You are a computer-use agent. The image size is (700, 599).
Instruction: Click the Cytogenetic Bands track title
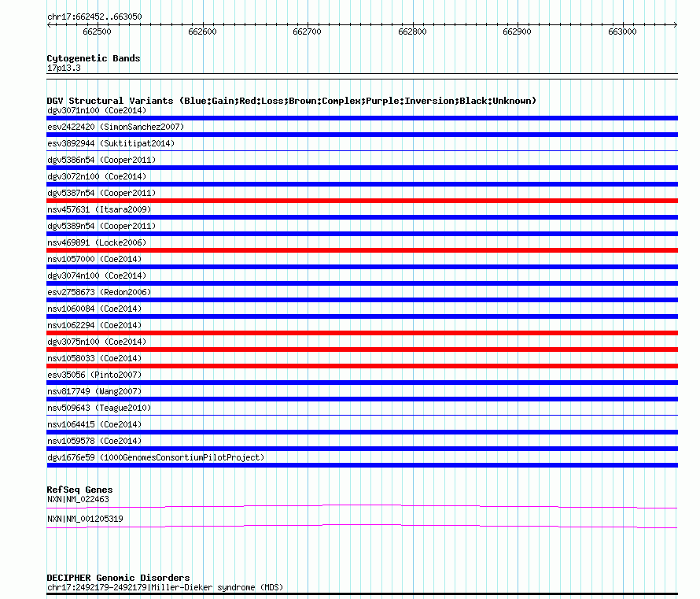pyautogui.click(x=94, y=58)
